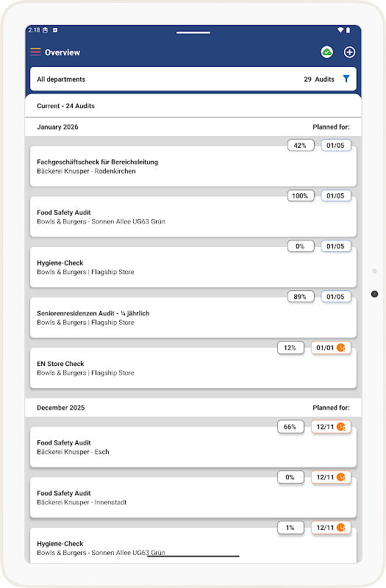The image size is (386, 588).
Task: Open the blue filter funnel icon
Action: pyautogui.click(x=346, y=79)
